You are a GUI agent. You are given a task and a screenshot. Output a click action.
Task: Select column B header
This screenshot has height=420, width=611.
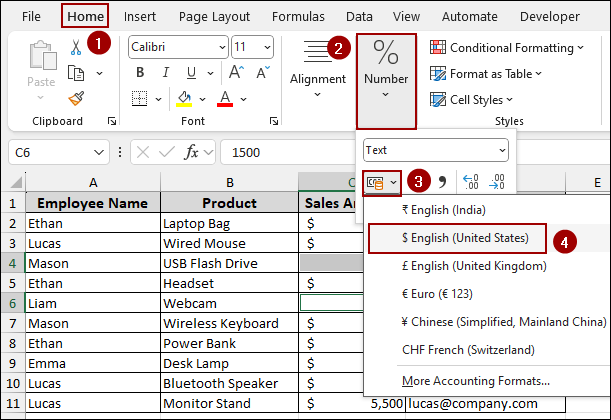click(x=230, y=182)
